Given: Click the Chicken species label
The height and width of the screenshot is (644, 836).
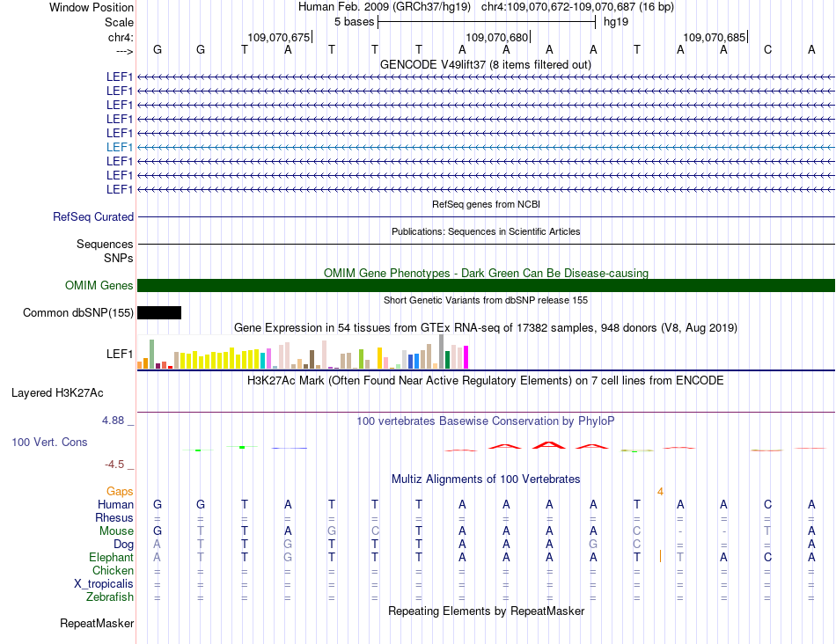Looking at the screenshot, I should pyautogui.click(x=113, y=570).
